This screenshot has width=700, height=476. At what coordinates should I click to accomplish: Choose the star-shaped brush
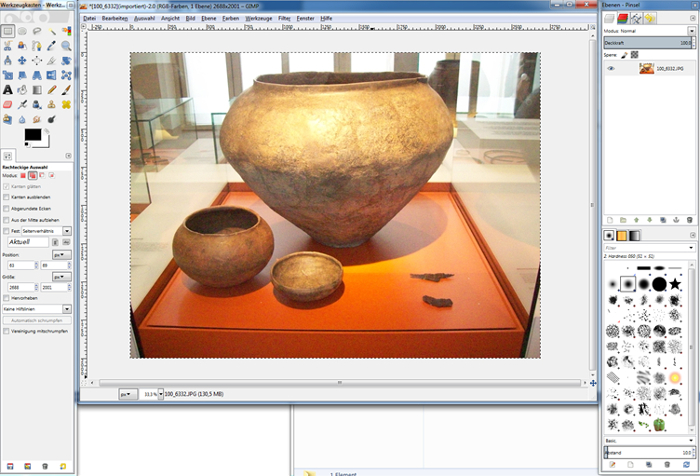pyautogui.click(x=676, y=285)
